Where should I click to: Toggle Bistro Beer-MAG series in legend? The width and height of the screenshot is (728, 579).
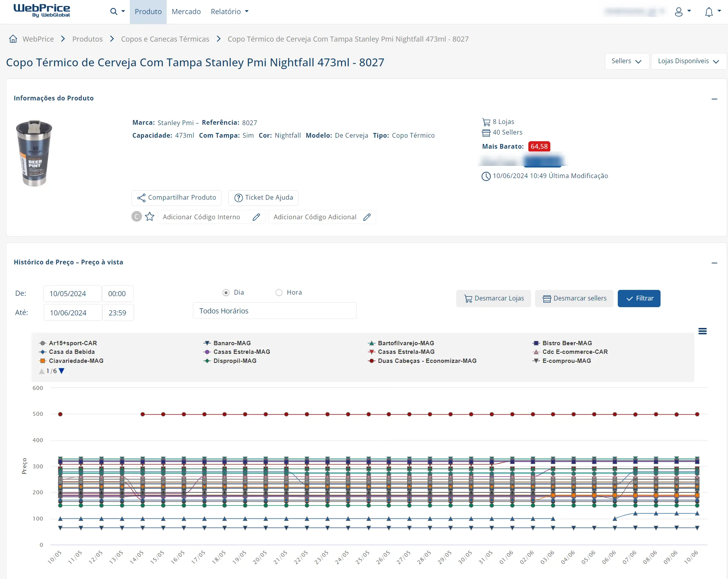click(x=562, y=343)
